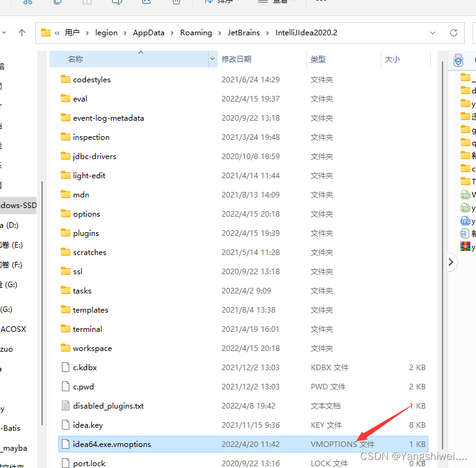Select the ACOSX item in sidebar
Image resolution: width=476 pixels, height=468 pixels.
[x=14, y=329]
